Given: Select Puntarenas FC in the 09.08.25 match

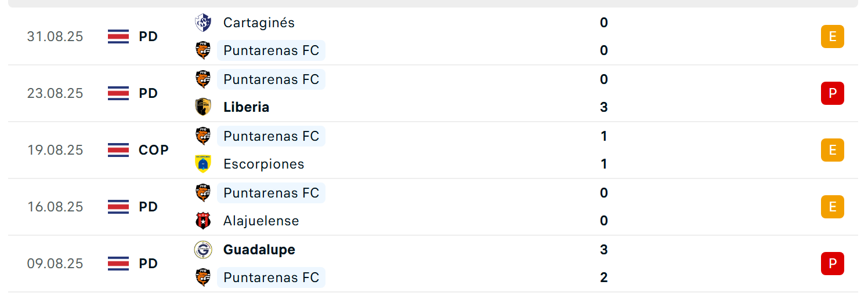Looking at the screenshot, I should coord(271,277).
